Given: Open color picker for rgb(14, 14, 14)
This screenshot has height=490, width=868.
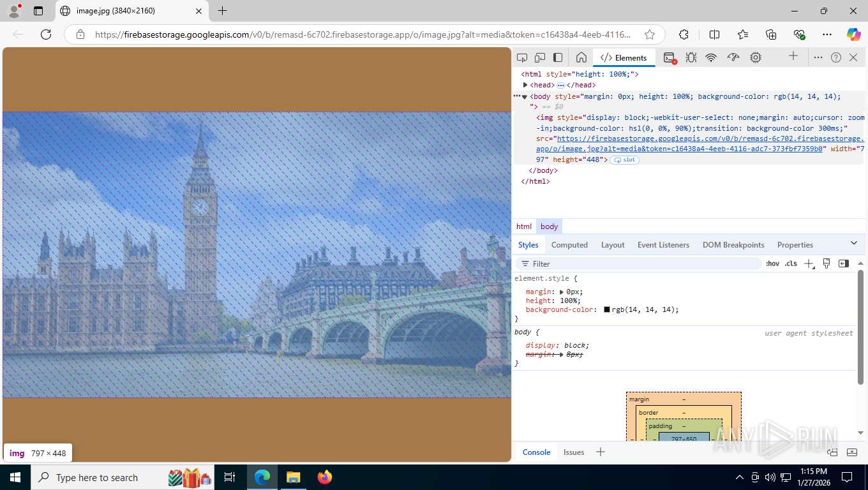Looking at the screenshot, I should (x=607, y=309).
